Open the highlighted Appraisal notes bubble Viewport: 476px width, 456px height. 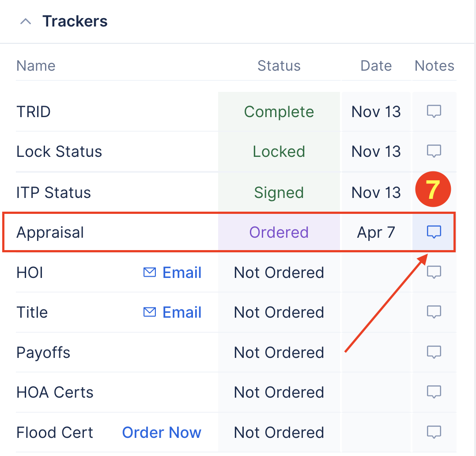click(x=434, y=232)
